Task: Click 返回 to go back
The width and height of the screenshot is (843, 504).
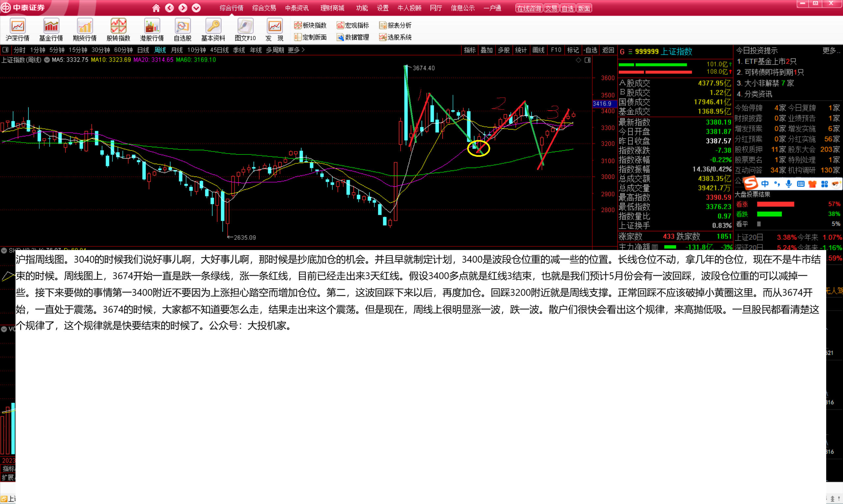Action: coord(608,50)
